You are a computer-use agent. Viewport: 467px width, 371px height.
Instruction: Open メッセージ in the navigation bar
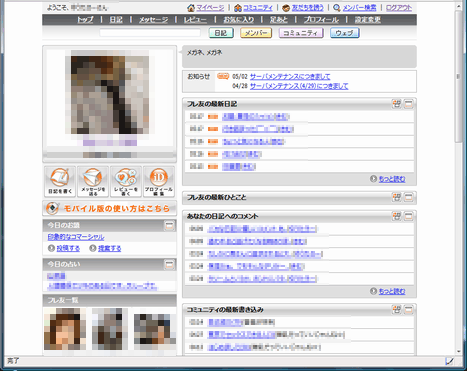[153, 20]
